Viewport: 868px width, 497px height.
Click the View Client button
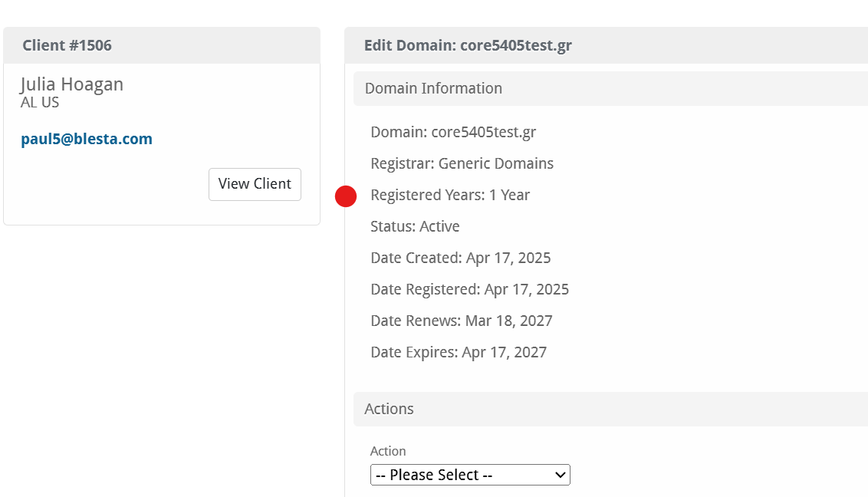255,184
